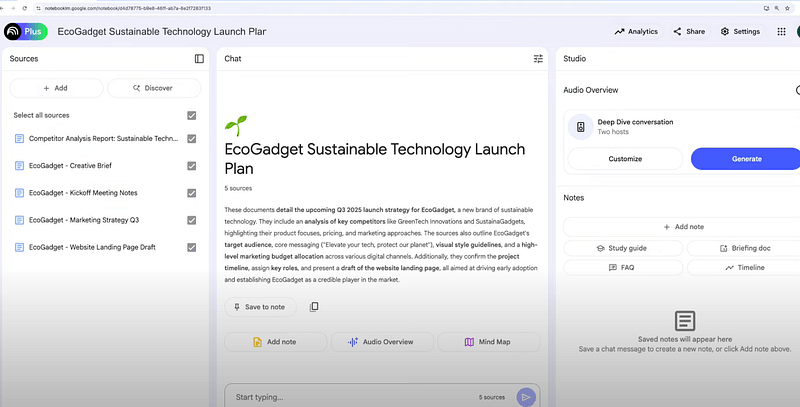Open the Share menu
This screenshot has width=800, height=407.
click(689, 31)
